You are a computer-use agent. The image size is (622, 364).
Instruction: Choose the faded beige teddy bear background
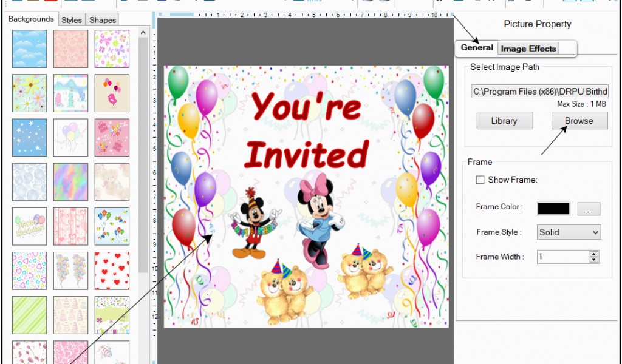(x=112, y=182)
